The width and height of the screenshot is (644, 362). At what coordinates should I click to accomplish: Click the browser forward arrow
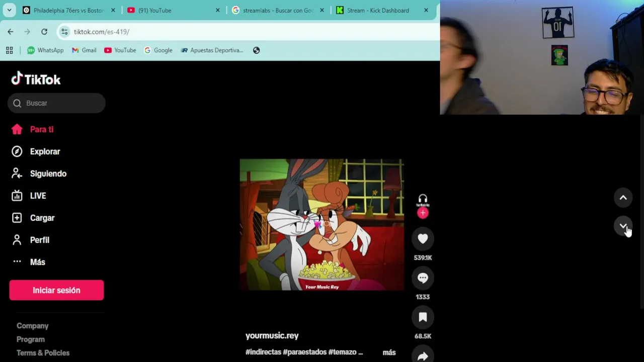(27, 32)
